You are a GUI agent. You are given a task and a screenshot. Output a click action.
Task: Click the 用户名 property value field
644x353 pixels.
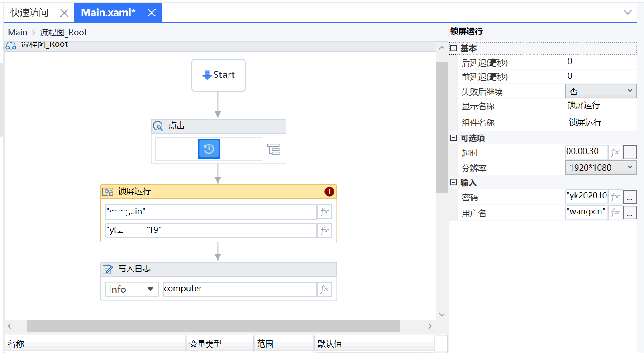click(x=587, y=213)
